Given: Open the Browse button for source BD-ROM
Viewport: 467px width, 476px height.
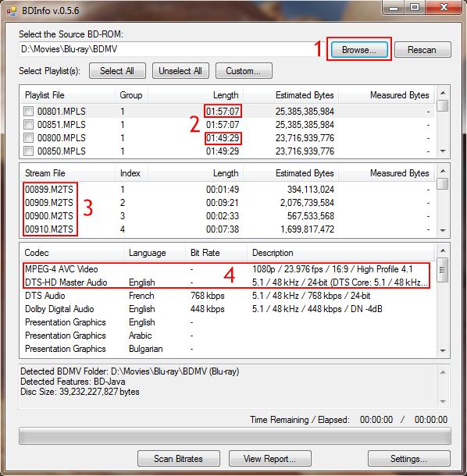Looking at the screenshot, I should (x=359, y=49).
